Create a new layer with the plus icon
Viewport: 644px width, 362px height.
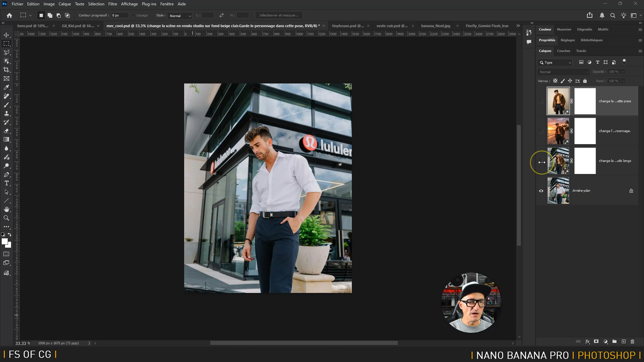point(624,342)
